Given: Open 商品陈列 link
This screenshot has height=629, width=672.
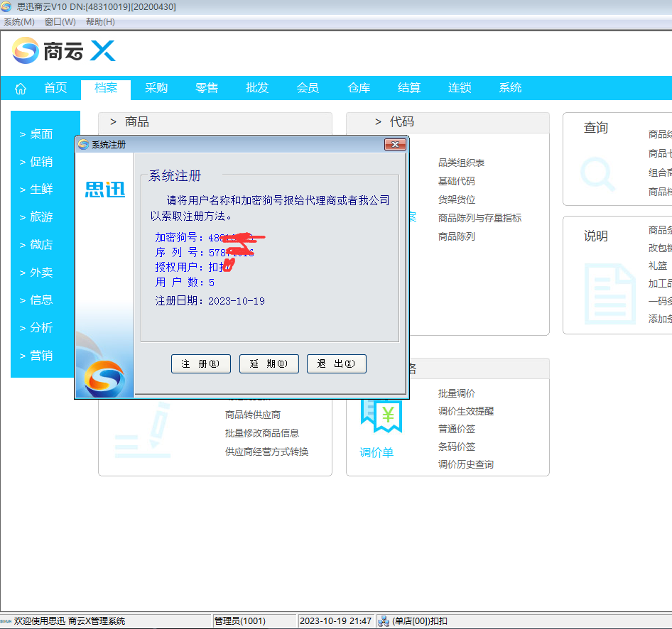Looking at the screenshot, I should tap(457, 236).
